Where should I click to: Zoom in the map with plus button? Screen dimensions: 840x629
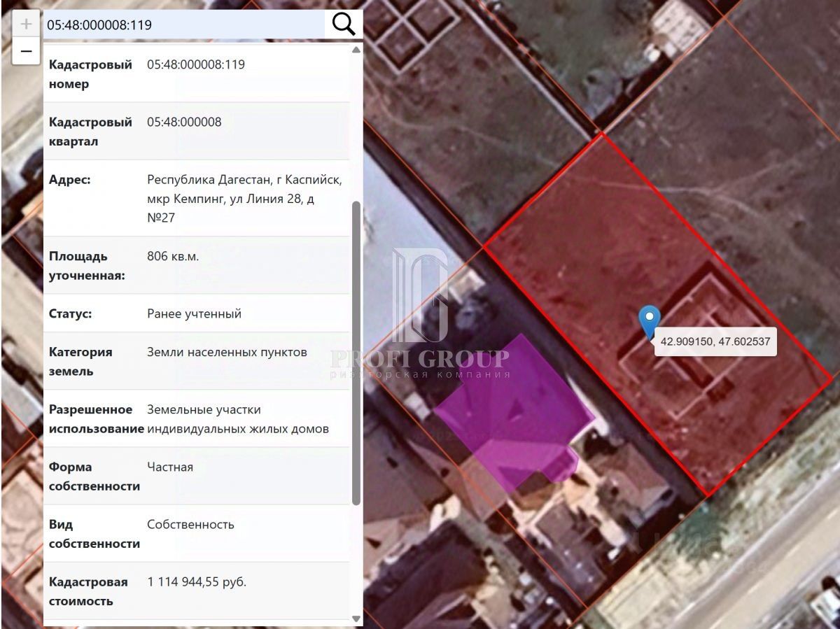click(x=26, y=24)
